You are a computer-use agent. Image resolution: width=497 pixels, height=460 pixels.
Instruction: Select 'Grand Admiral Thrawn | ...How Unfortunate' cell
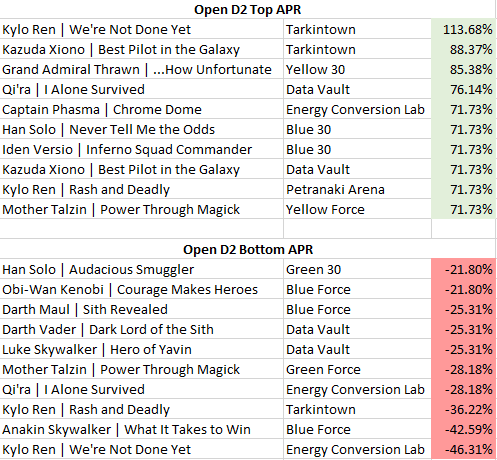(x=141, y=69)
